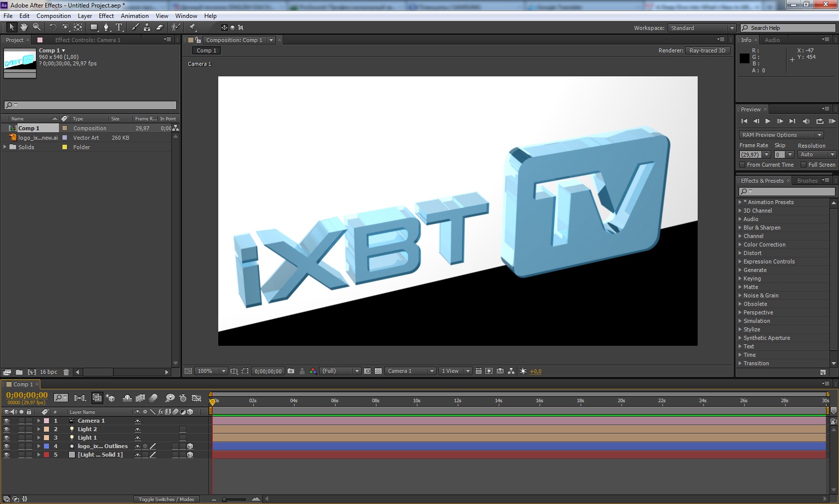Open RAM Preview Options dropdown
839x504 pixels.
click(x=781, y=135)
